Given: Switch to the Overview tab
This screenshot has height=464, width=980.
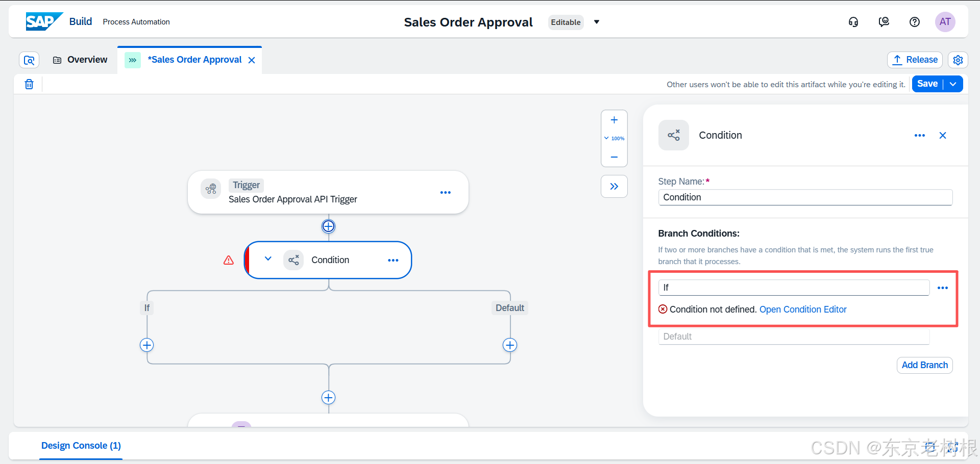Looking at the screenshot, I should [80, 60].
